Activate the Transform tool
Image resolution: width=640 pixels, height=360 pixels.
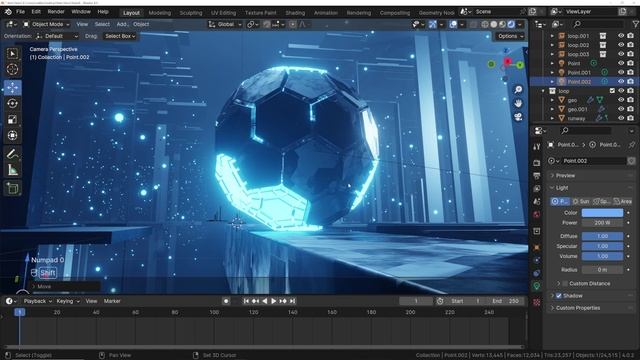(12, 136)
